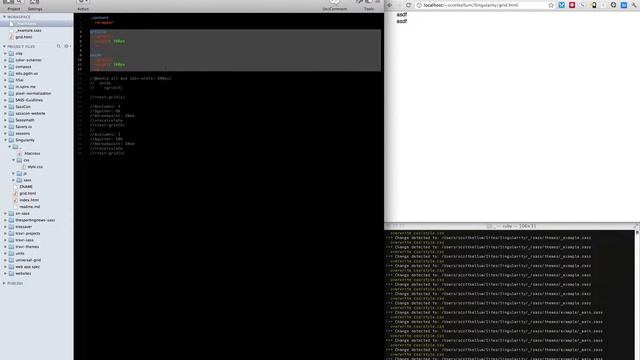Open the Action toolbar menu
Screen dimensions: 640x360
click(83, 5)
